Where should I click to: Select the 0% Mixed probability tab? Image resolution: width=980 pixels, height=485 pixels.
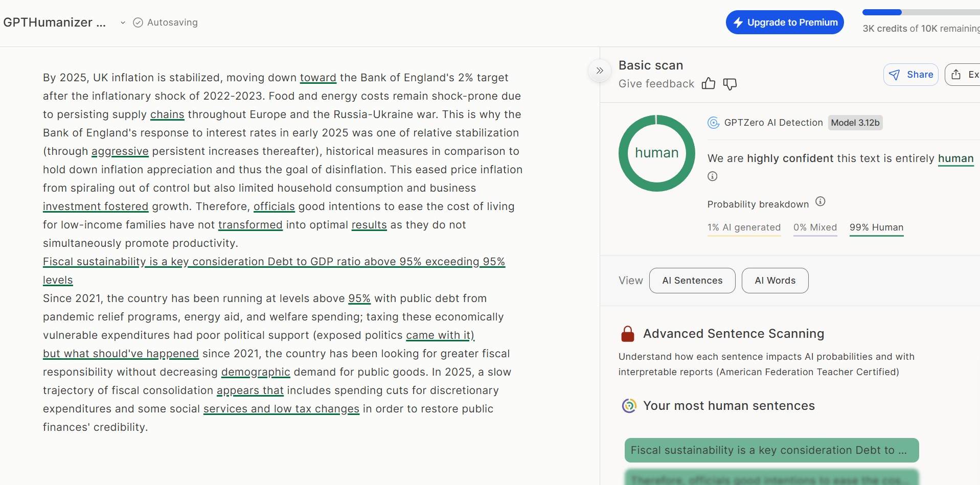[x=814, y=227]
